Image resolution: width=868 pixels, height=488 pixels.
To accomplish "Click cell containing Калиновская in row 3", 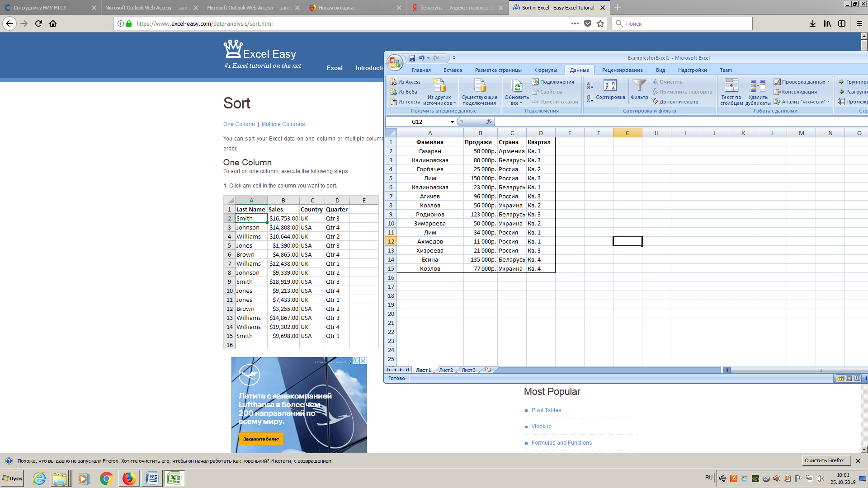I will [x=430, y=160].
